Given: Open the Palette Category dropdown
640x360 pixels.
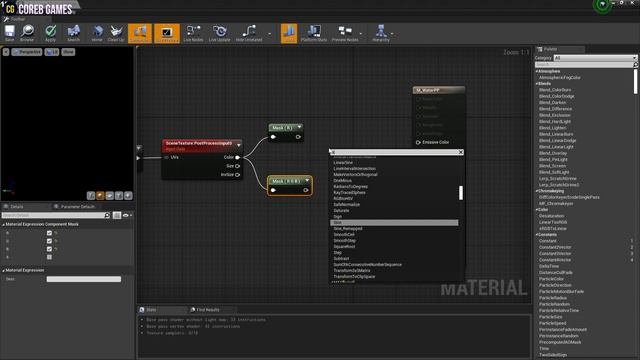Looking at the screenshot, I should pos(595,58).
